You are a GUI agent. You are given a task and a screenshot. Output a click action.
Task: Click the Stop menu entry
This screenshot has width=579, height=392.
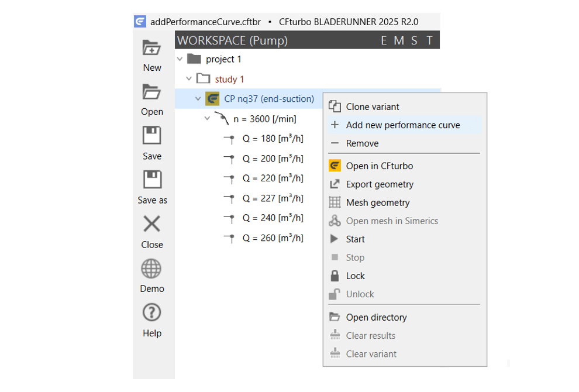click(x=404, y=257)
